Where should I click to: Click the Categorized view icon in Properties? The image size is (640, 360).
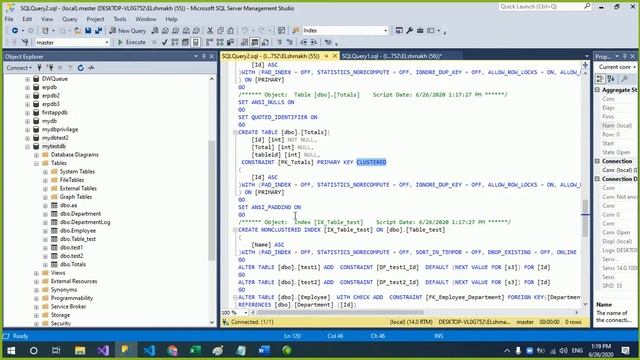(x=600, y=79)
